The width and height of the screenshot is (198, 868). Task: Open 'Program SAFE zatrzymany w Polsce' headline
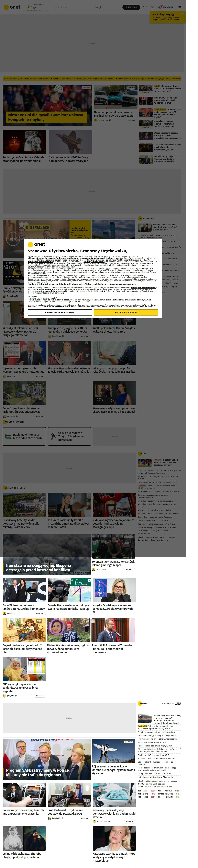click(38, 772)
